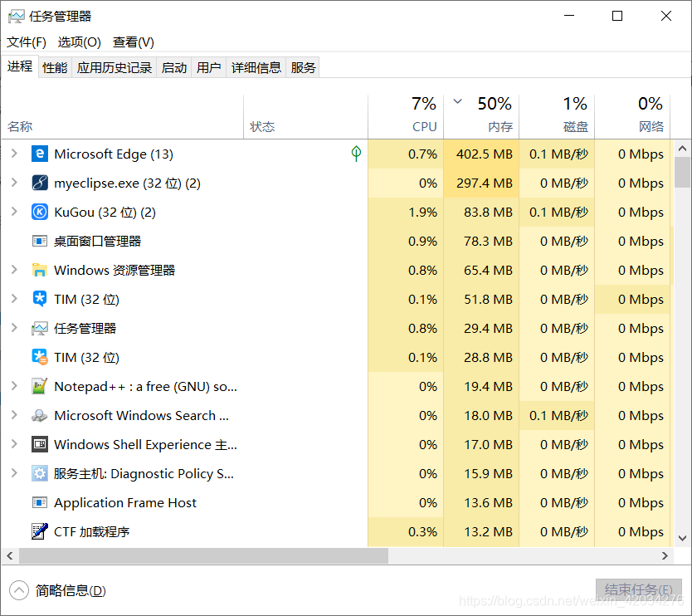Click the Microsoft Edge process icon
This screenshot has width=692, height=616.
click(x=40, y=154)
